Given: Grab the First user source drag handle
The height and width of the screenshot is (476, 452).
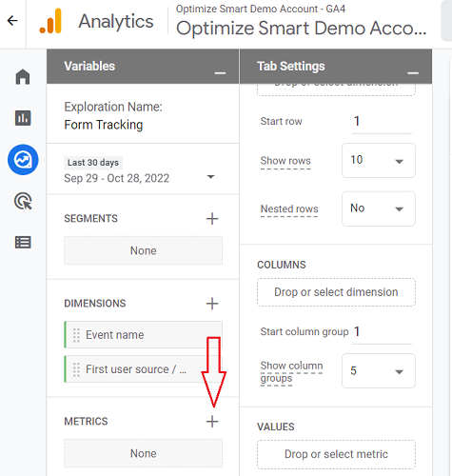Looking at the screenshot, I should coord(76,369).
